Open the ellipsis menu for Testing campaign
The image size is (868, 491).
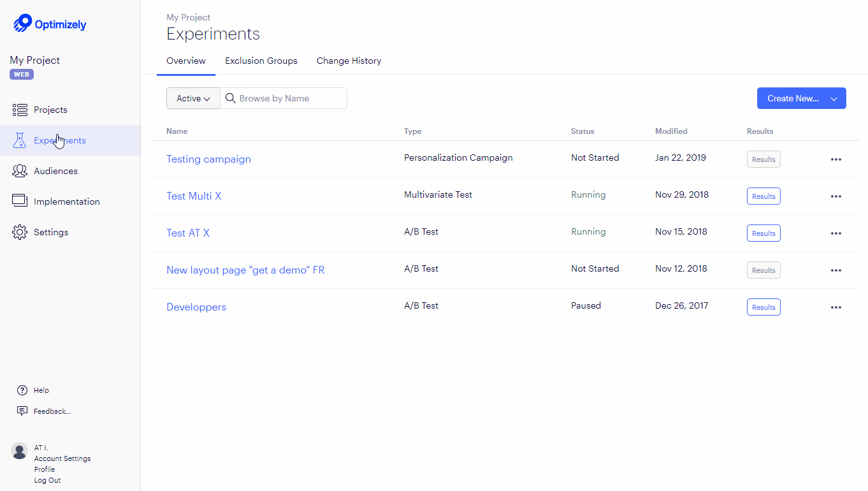tap(836, 159)
